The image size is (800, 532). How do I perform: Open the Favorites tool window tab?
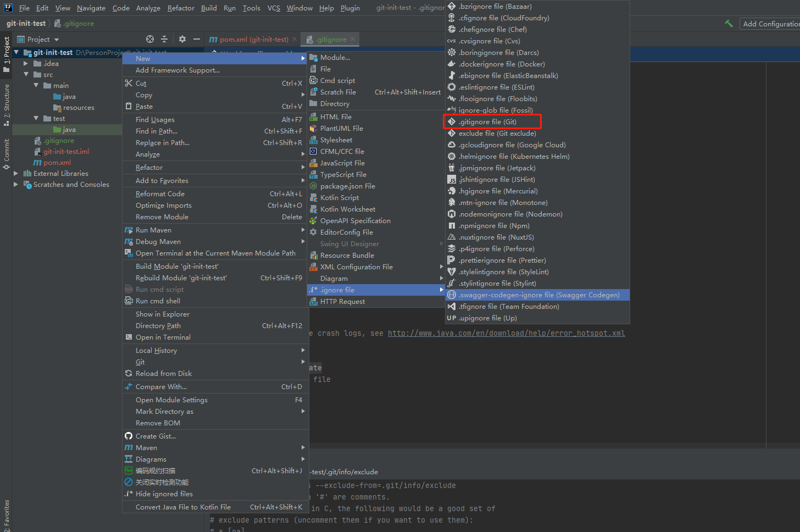7,516
